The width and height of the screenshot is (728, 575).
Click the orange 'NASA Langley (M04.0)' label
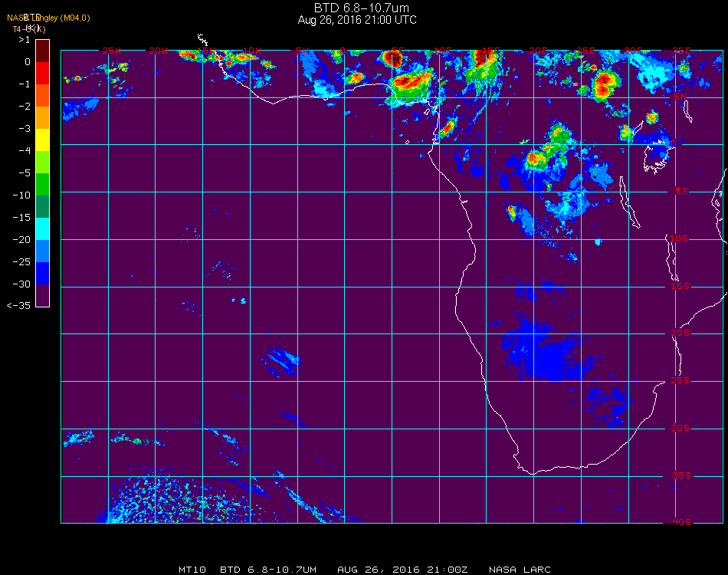pyautogui.click(x=48, y=18)
